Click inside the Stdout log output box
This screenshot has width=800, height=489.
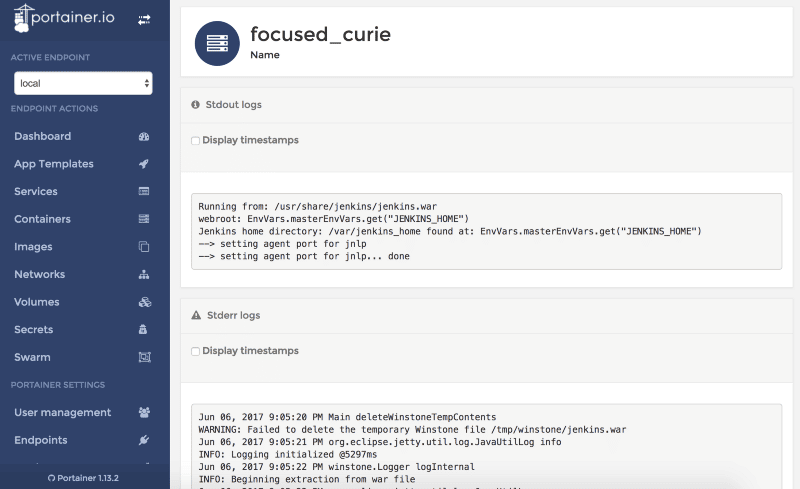click(480, 231)
